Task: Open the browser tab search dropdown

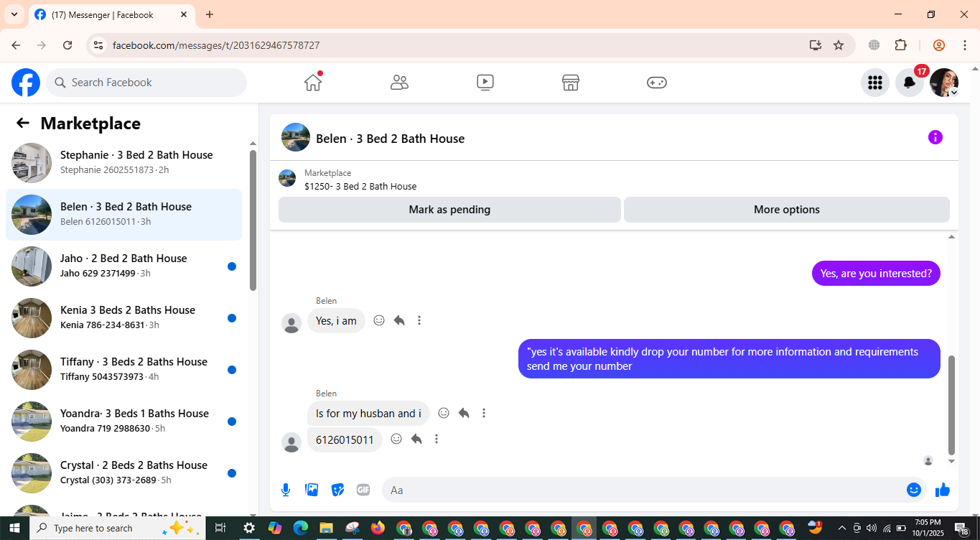Action: pyautogui.click(x=14, y=14)
